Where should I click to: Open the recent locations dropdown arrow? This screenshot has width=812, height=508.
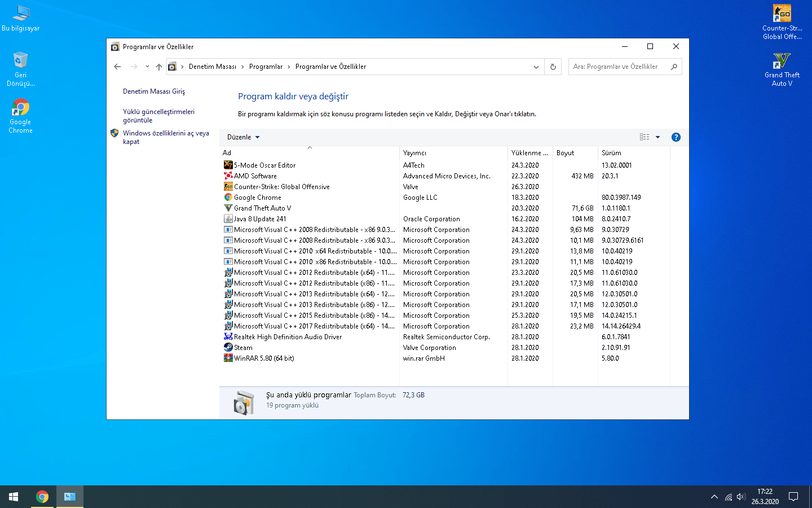pyautogui.click(x=147, y=67)
